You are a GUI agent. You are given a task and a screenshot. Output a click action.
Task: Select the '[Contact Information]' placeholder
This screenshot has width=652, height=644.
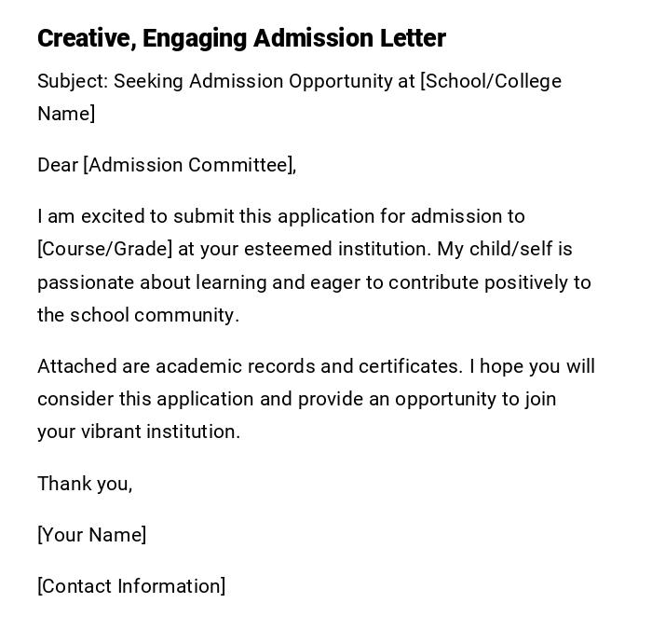click(131, 586)
